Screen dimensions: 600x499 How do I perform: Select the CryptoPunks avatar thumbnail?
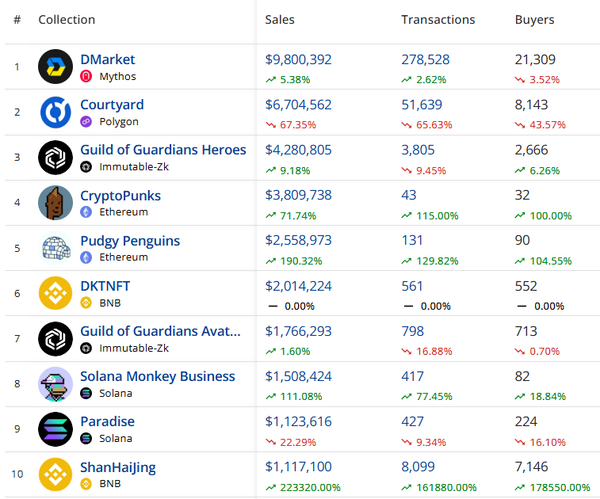click(55, 202)
